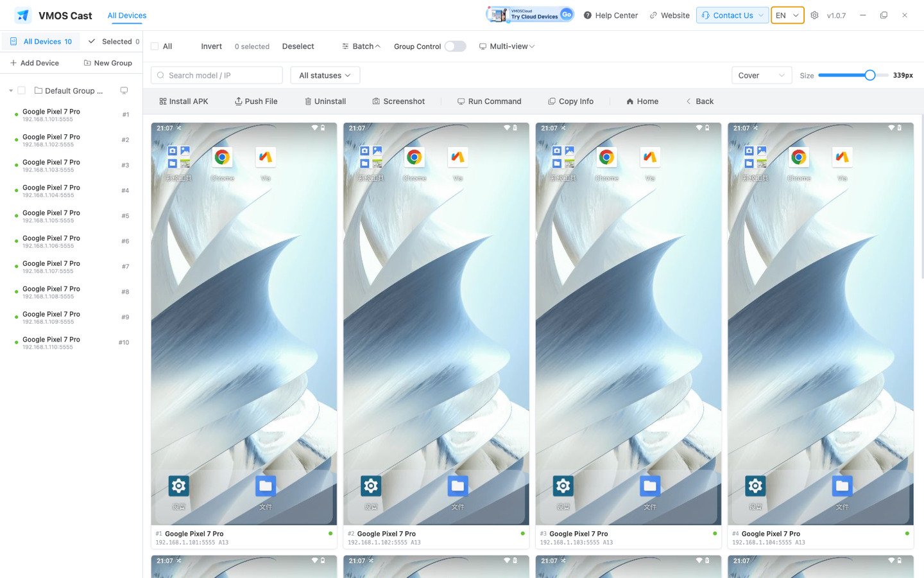This screenshot has width=924, height=578.
Task: Select device #10 at 192.168.1.110:5555
Action: 71,343
